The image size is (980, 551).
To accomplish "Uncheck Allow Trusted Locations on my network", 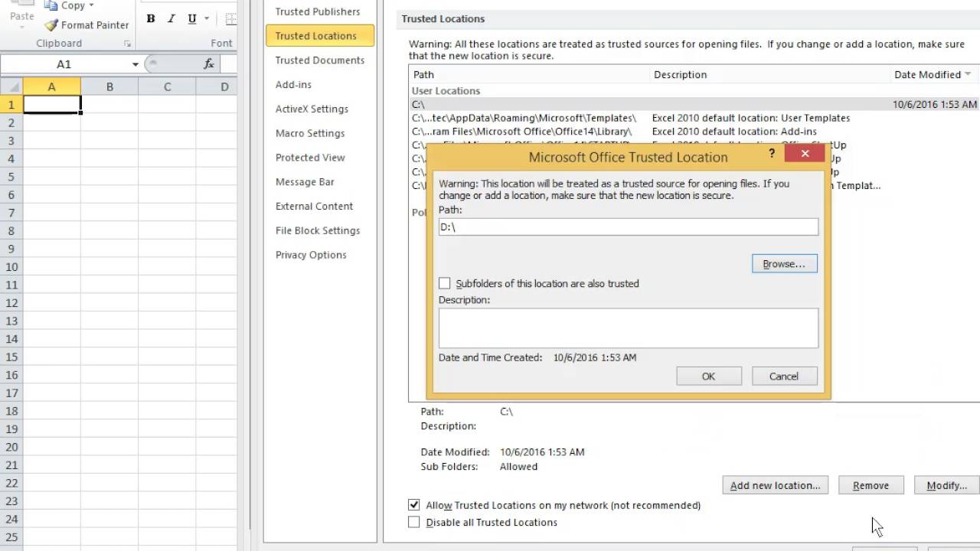I will 414,505.
